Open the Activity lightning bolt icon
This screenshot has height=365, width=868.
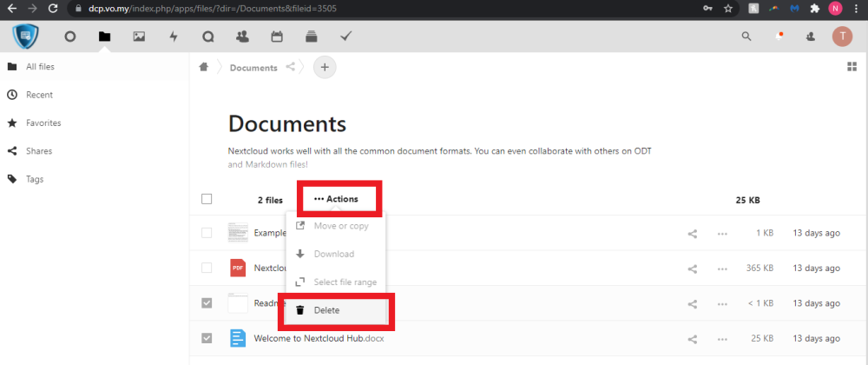pos(173,36)
